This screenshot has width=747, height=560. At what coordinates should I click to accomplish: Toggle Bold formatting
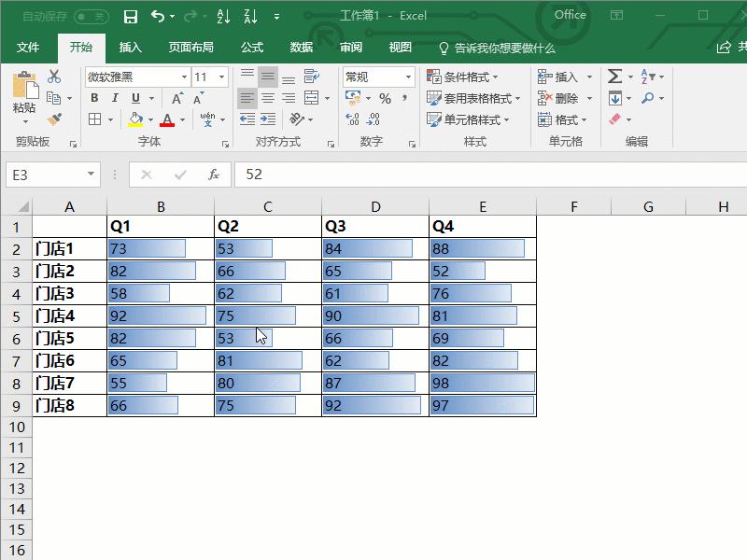pos(94,98)
